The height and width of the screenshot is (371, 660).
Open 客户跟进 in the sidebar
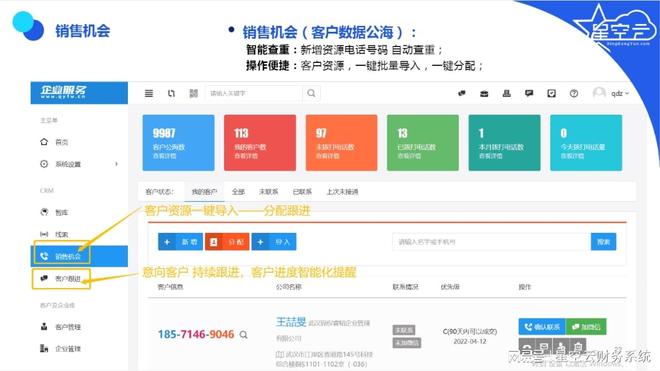(68, 279)
